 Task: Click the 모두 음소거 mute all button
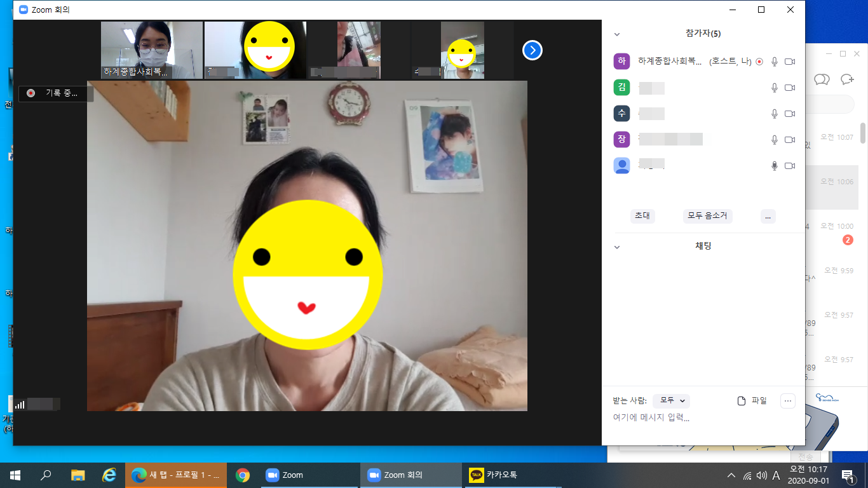pos(707,216)
